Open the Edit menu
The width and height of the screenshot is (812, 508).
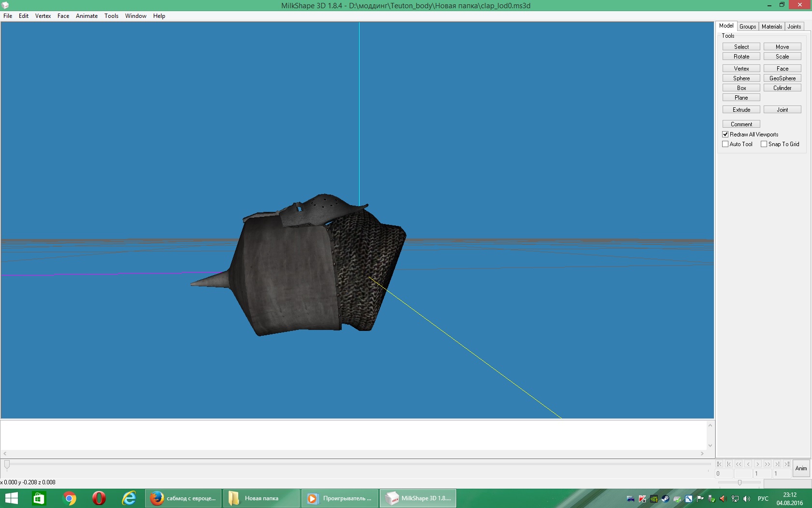coord(24,16)
